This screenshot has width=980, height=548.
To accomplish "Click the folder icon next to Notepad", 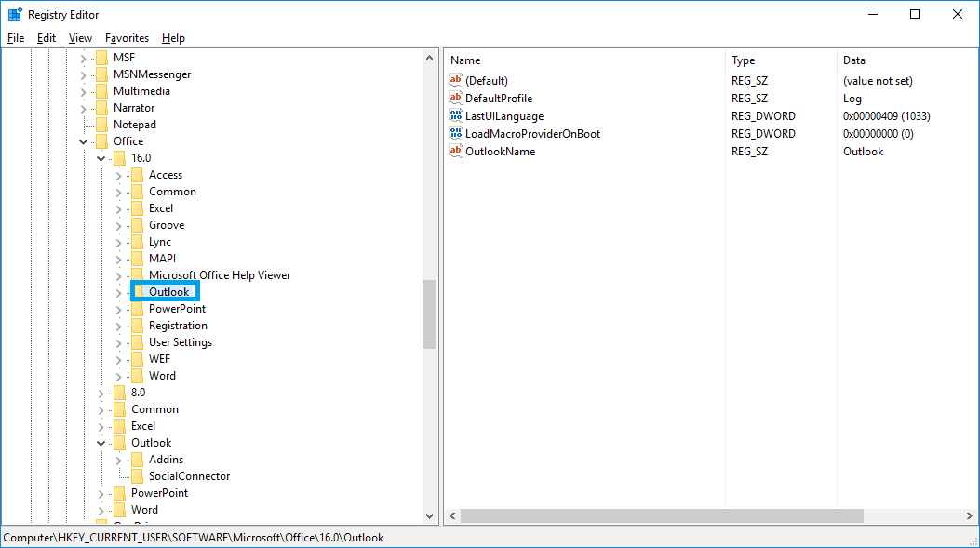I will (101, 125).
